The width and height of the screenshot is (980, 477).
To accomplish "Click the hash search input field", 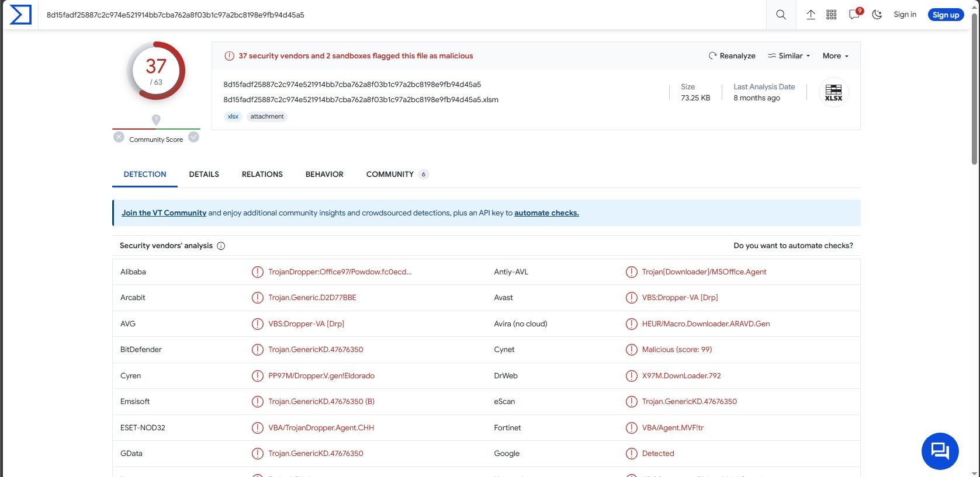I will click(403, 15).
